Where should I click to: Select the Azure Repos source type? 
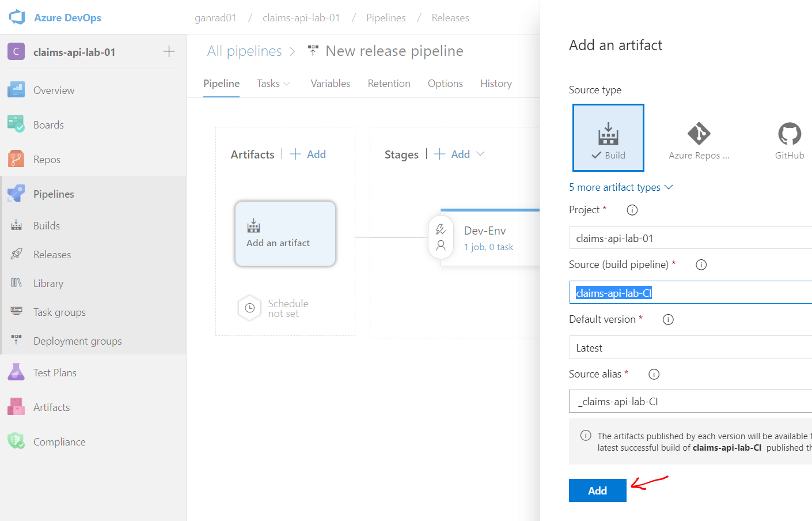(x=699, y=138)
